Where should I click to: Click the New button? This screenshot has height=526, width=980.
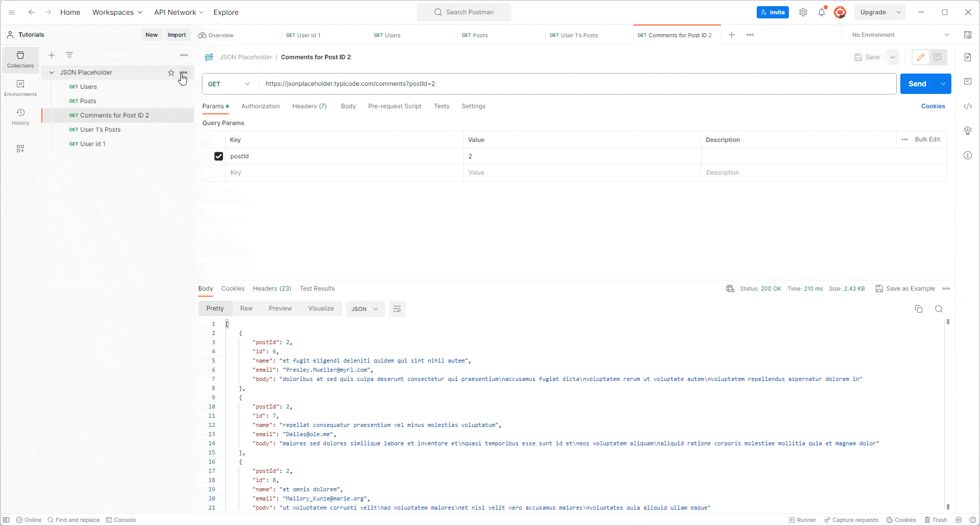pos(151,35)
